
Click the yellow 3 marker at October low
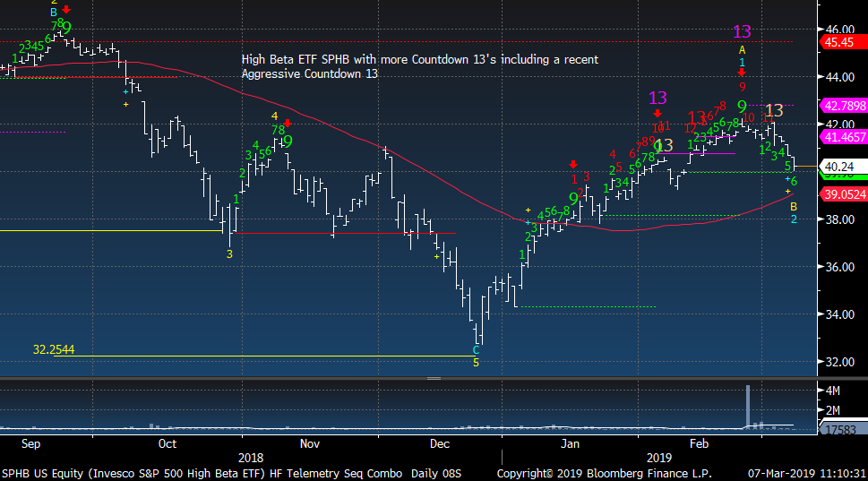pos(229,254)
